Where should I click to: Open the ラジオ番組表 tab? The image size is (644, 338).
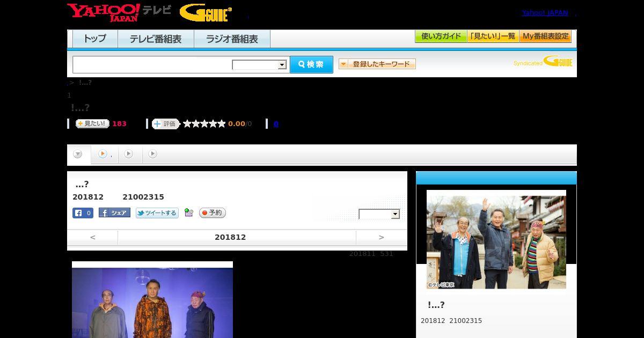[x=232, y=39]
